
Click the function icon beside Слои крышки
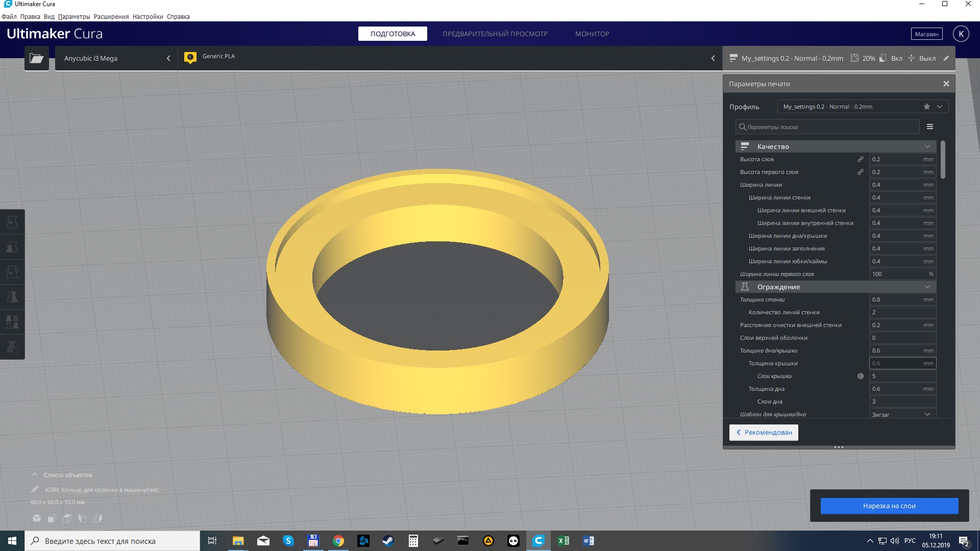click(861, 376)
